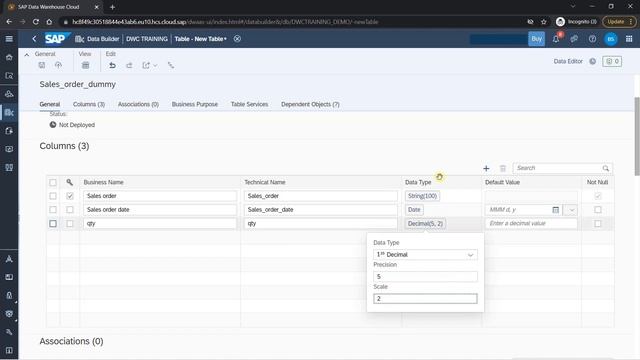Open the feedback chat icon in header
Viewport: 640px width, 360px height.
pos(574,39)
